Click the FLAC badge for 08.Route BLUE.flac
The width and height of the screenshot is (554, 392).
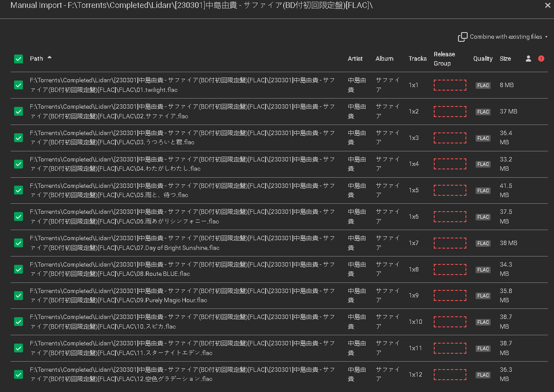coord(483,269)
